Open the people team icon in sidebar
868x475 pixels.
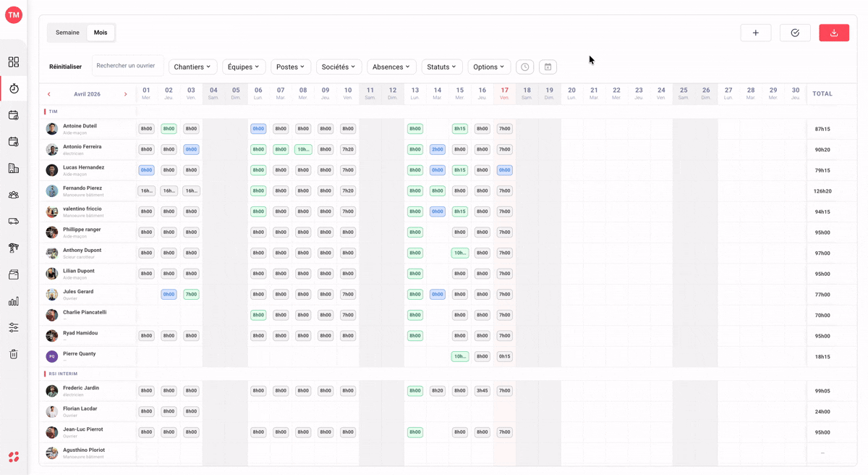14,195
